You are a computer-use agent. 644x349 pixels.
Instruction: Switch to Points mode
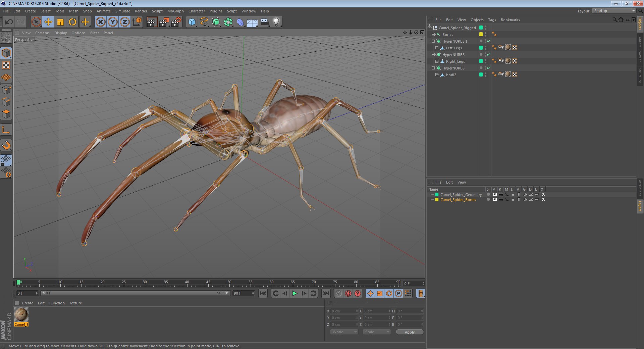tap(6, 90)
